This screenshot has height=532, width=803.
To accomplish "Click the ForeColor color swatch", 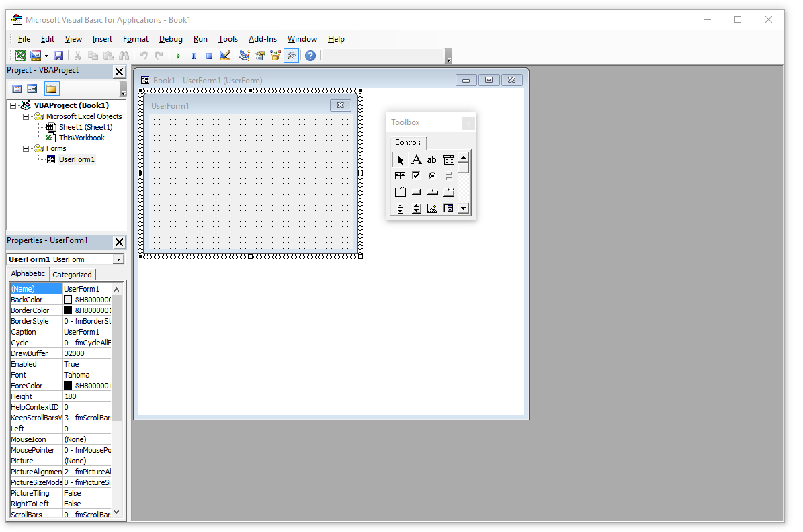I will pyautogui.click(x=68, y=386).
